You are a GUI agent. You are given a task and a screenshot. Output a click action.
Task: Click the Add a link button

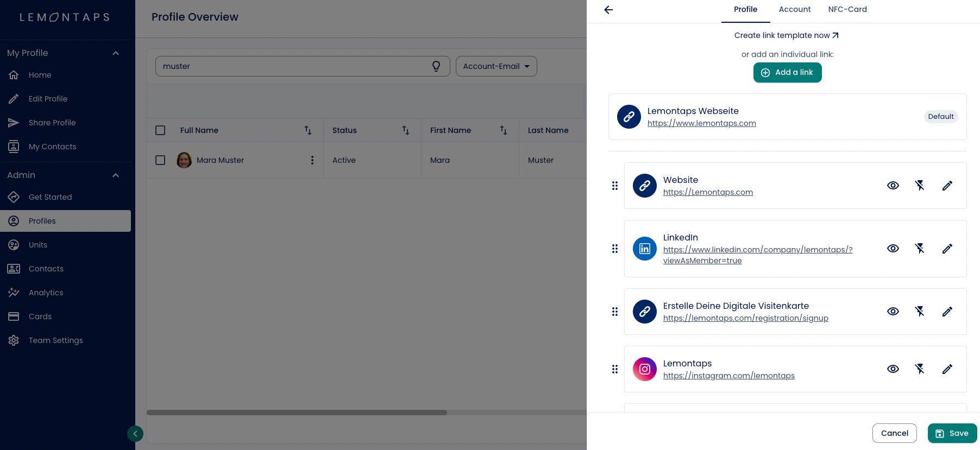click(x=788, y=73)
